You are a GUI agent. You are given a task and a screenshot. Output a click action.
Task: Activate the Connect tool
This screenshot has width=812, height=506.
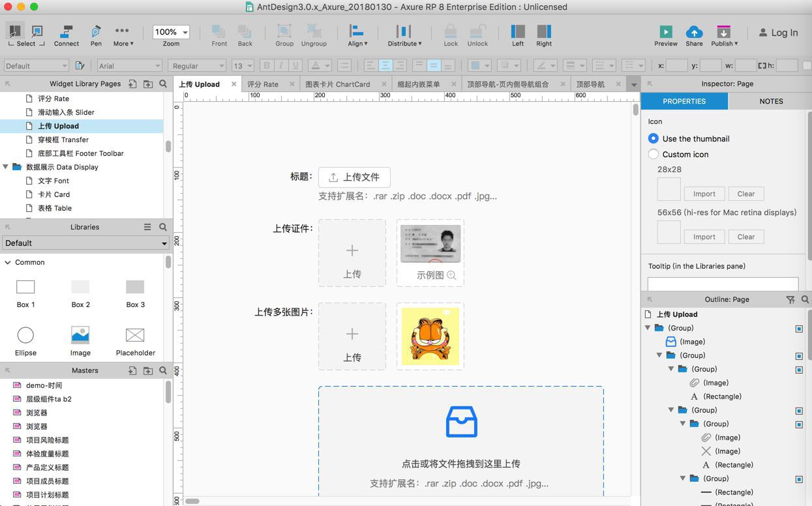(66, 35)
